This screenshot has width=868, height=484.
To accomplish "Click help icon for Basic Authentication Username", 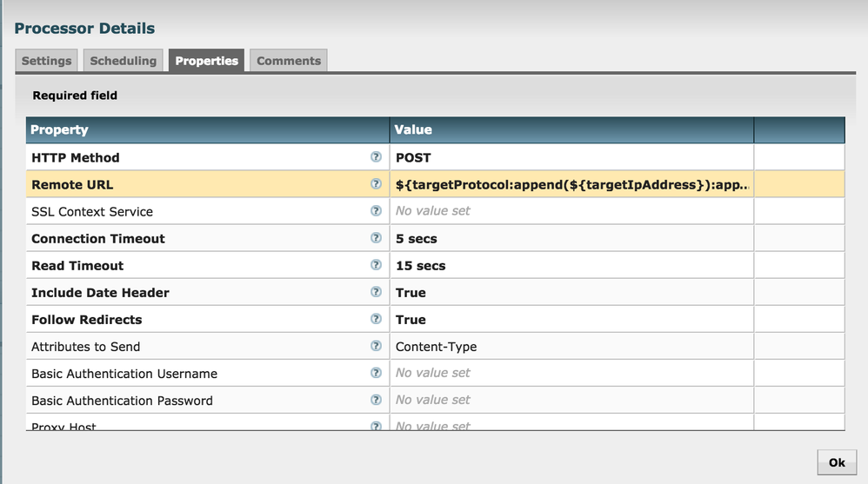I will [376, 373].
